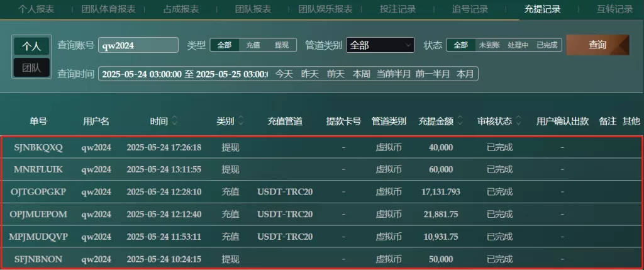Choose the 昨天 quick date range
The image size is (644, 270).
[x=309, y=74]
